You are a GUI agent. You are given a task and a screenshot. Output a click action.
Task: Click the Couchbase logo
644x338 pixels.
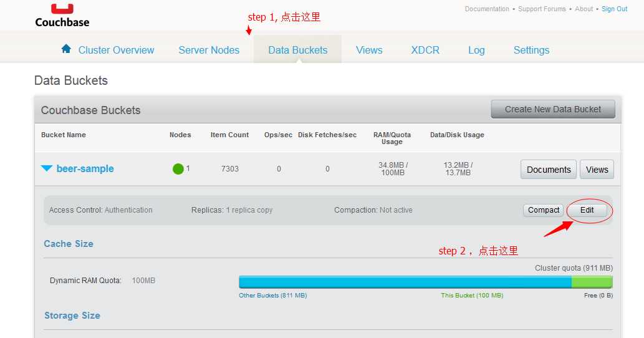(x=62, y=16)
